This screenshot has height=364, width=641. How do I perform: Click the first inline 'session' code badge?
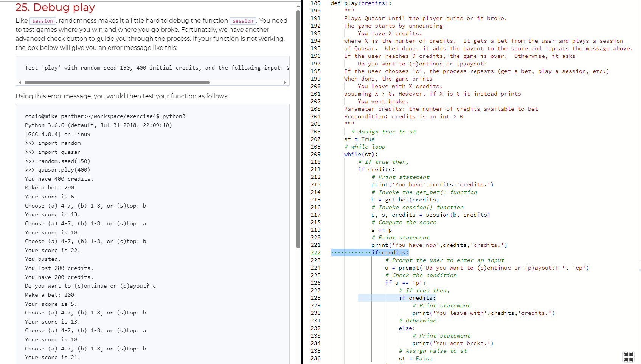(42, 21)
